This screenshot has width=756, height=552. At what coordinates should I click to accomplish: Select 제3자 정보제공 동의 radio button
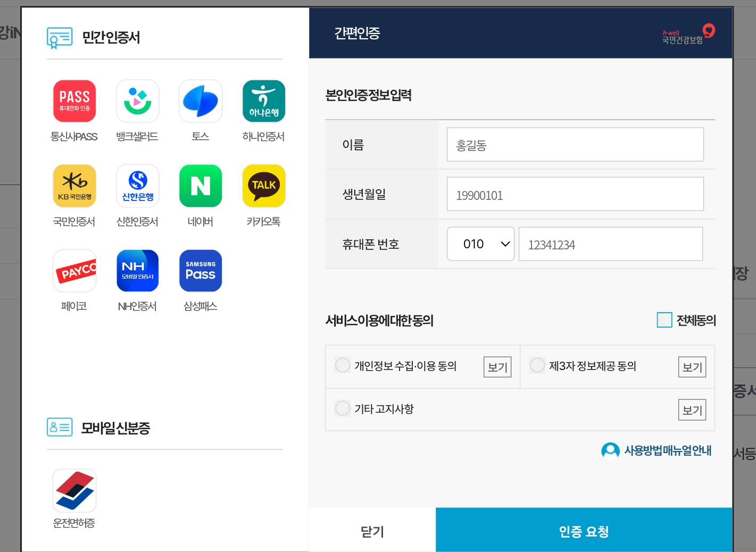click(x=537, y=365)
